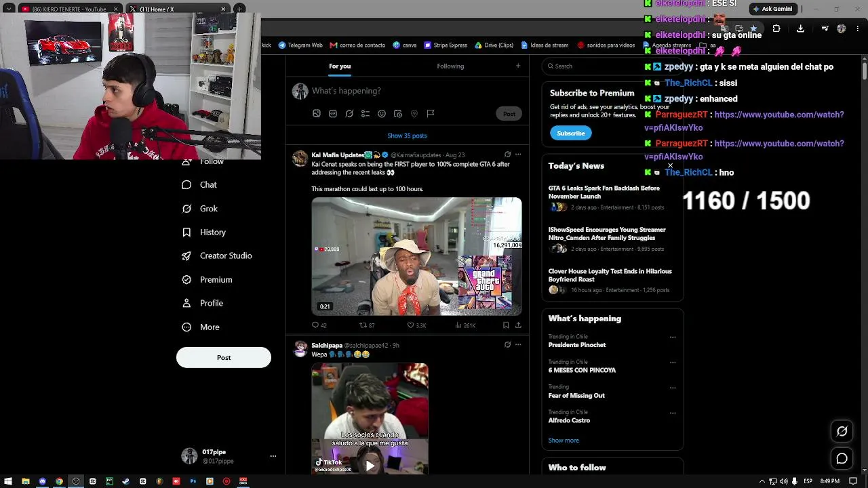868x488 pixels.
Task: Share the Kai Mafia Updates post
Action: pos(518,325)
